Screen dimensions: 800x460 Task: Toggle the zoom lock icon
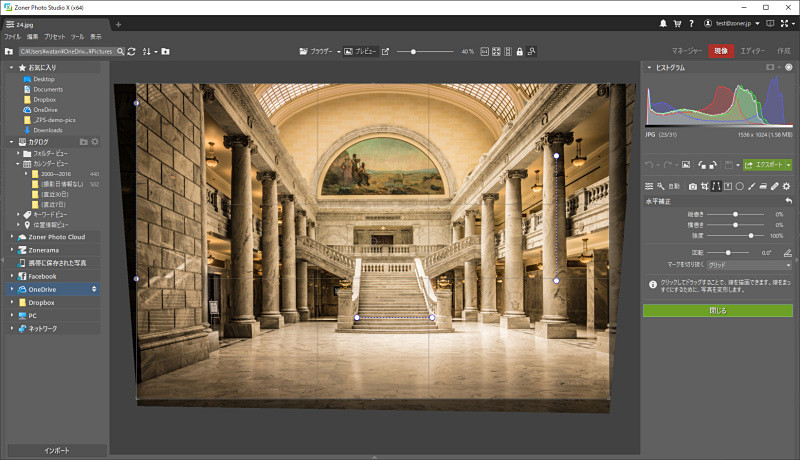(x=519, y=52)
